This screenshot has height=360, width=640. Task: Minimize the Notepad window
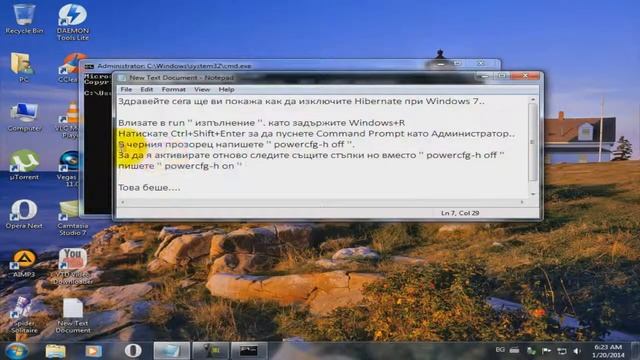(484, 76)
